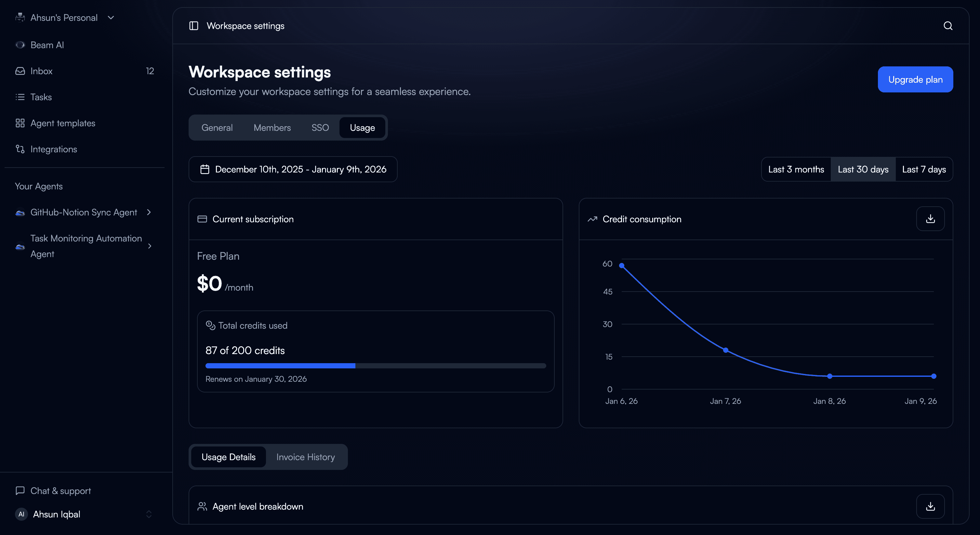Select the Last 7 days filter
Screen dimensions: 980x535
pos(924,169)
